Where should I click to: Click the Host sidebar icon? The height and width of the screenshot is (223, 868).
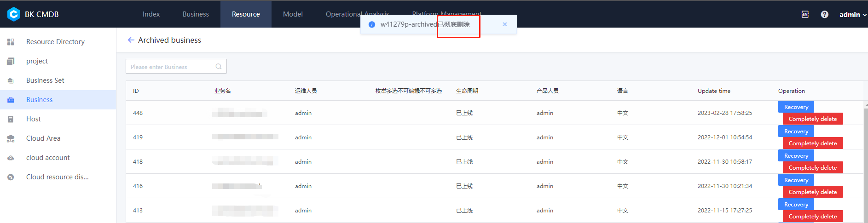pos(11,119)
